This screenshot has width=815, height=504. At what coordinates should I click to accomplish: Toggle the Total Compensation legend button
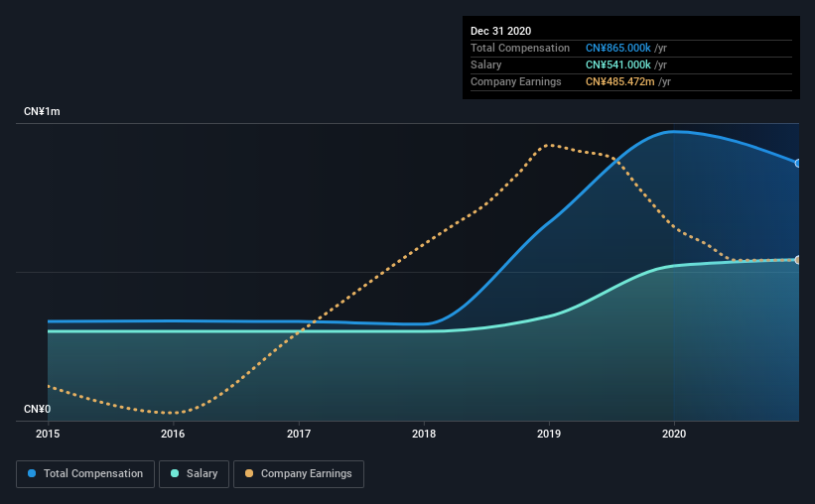85,474
